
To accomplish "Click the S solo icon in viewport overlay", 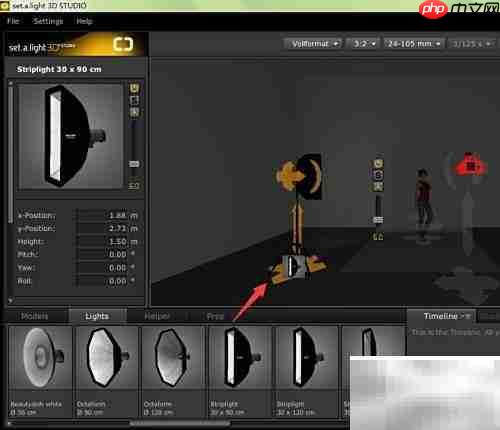I will pyautogui.click(x=378, y=175).
